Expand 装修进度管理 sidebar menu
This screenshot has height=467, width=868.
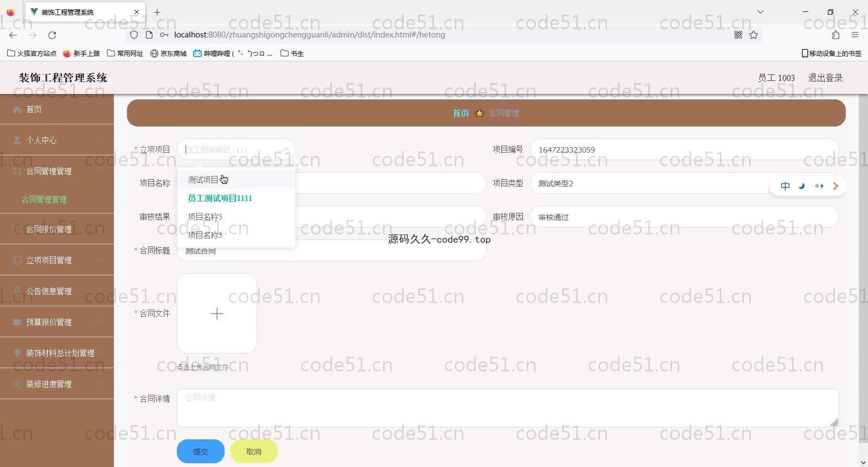57,384
